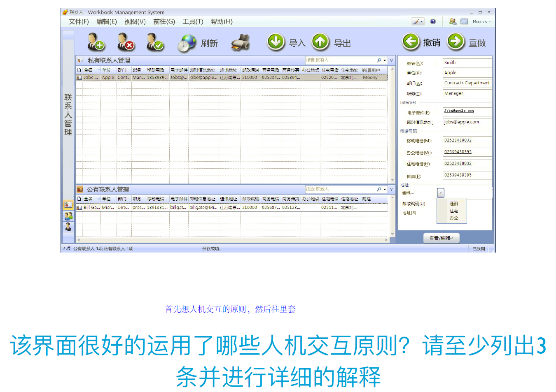Click the 移动电话 field 02523438032
The image size is (556, 392).
(x=467, y=141)
